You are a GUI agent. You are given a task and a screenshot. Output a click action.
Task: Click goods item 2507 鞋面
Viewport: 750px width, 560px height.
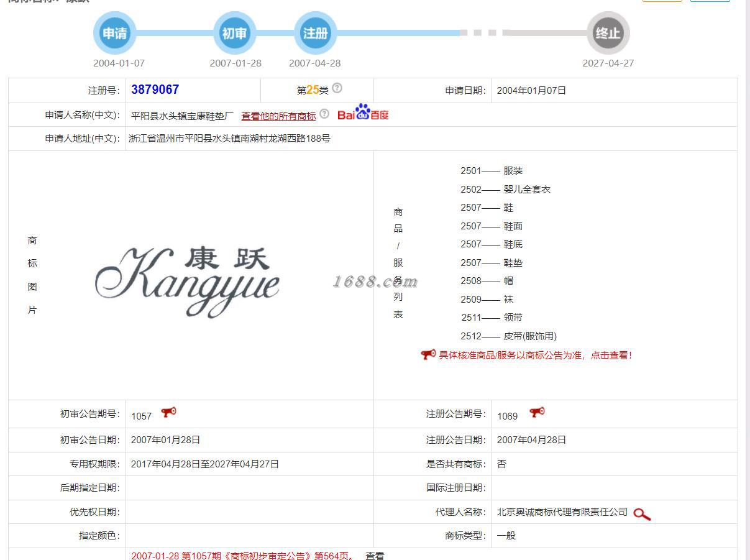(492, 226)
